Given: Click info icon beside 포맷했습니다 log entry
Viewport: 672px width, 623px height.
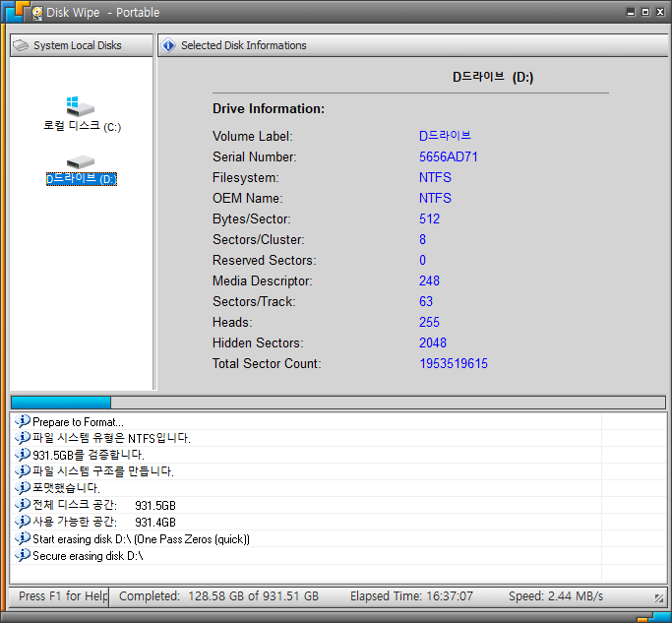Looking at the screenshot, I should (x=24, y=488).
